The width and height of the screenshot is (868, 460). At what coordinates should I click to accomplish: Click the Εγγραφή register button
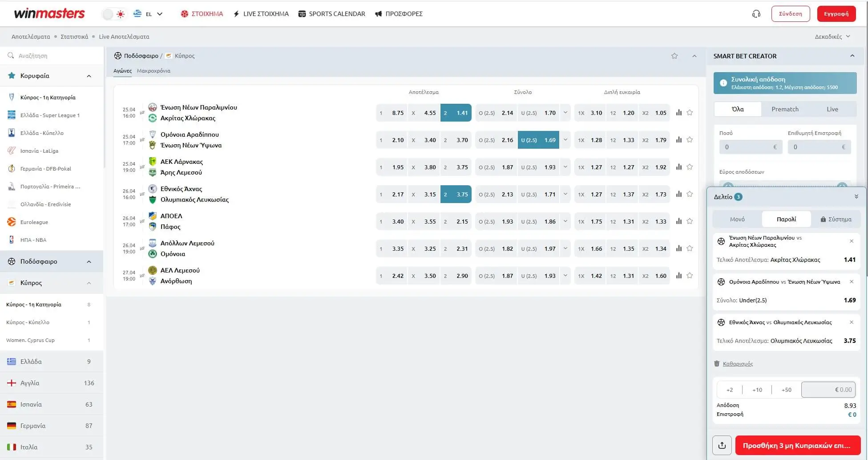click(x=836, y=14)
